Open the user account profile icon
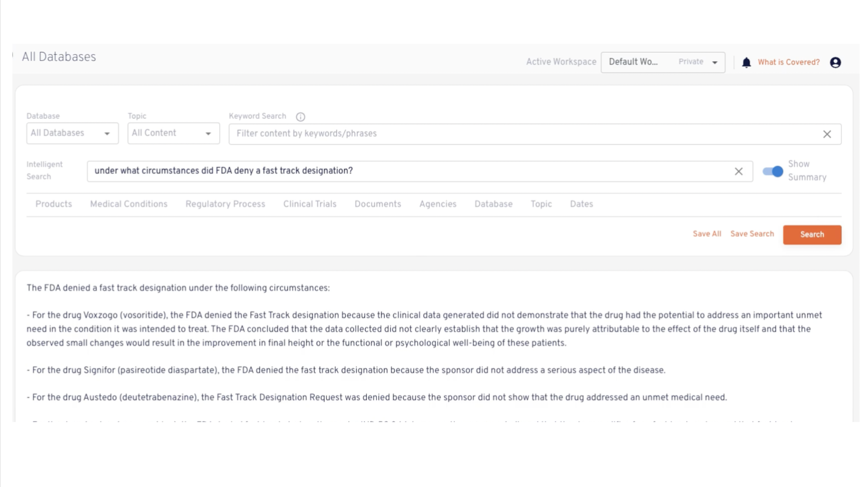This screenshot has width=868, height=487. click(835, 62)
